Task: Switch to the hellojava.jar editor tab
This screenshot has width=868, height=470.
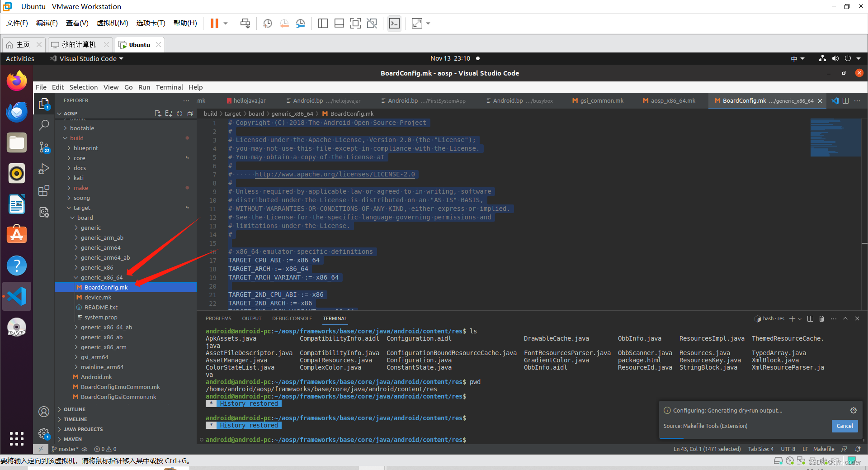Action: click(246, 100)
